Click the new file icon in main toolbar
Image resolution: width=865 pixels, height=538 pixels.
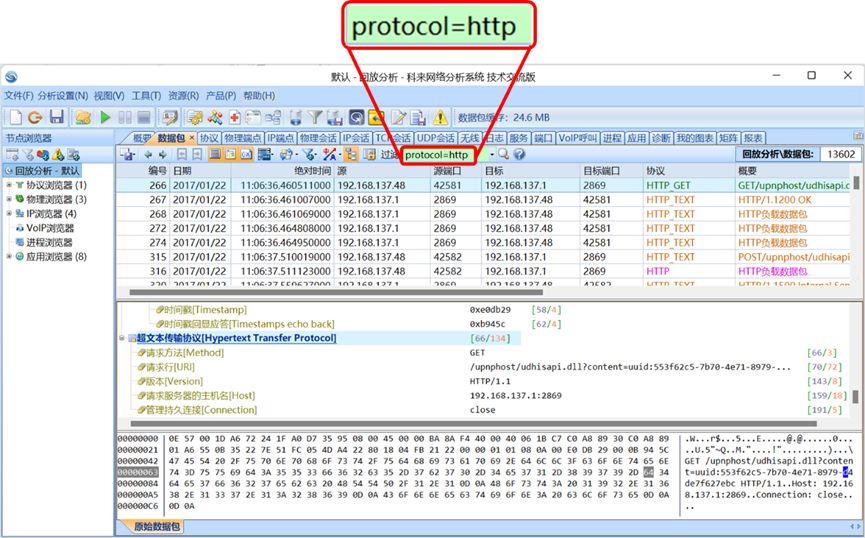click(x=13, y=117)
